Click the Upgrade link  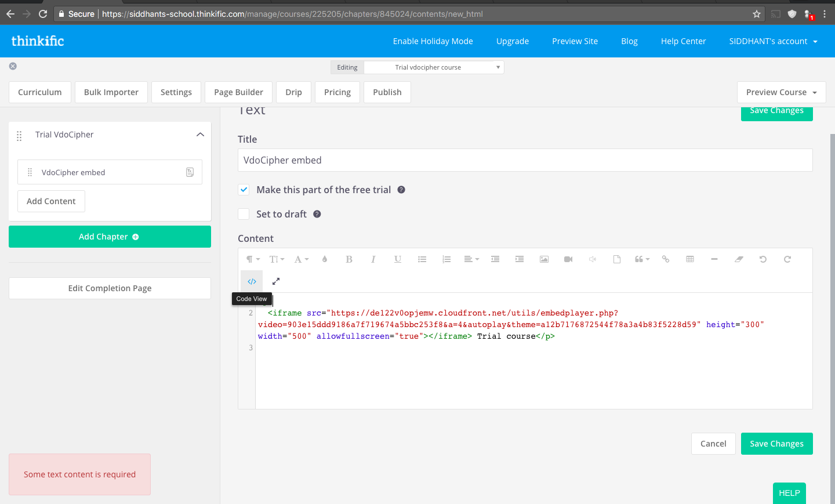click(x=513, y=41)
